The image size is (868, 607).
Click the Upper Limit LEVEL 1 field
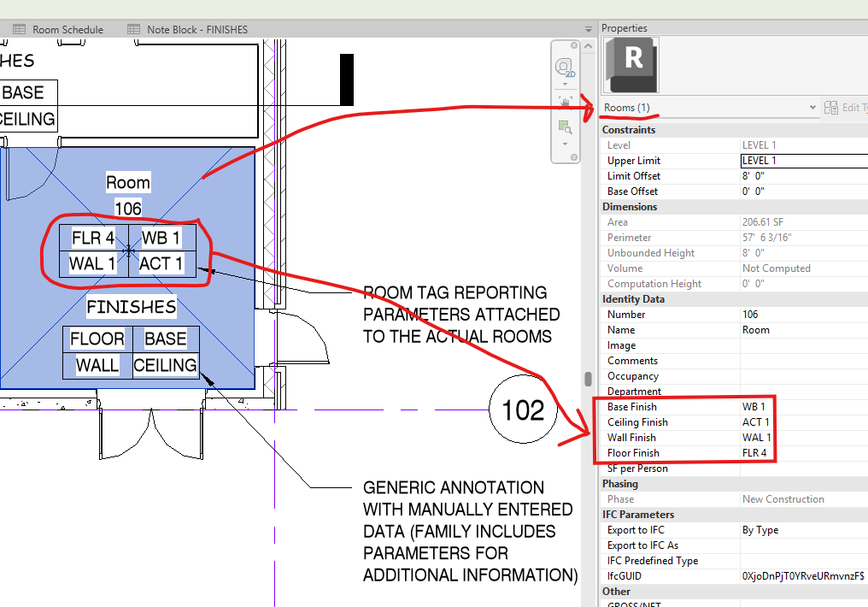click(x=804, y=161)
